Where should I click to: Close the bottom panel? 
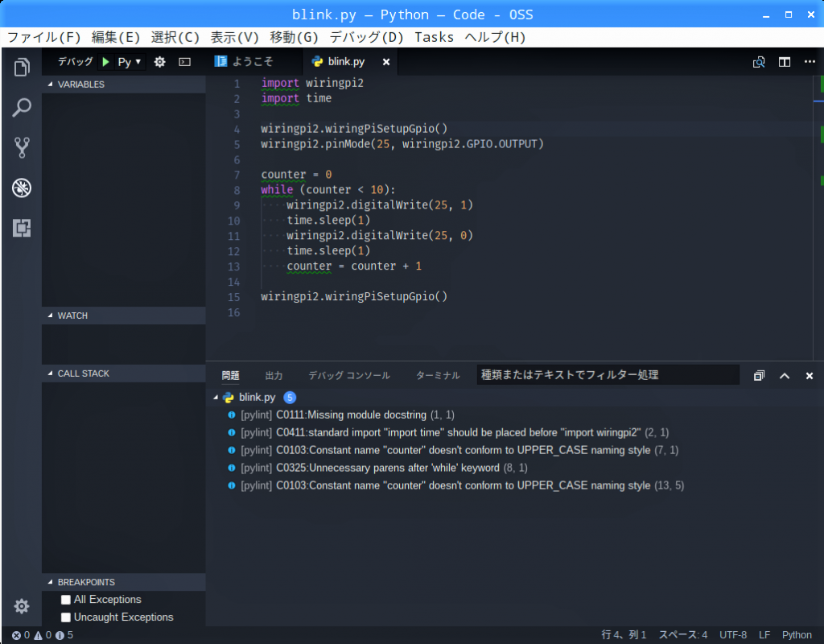point(810,375)
